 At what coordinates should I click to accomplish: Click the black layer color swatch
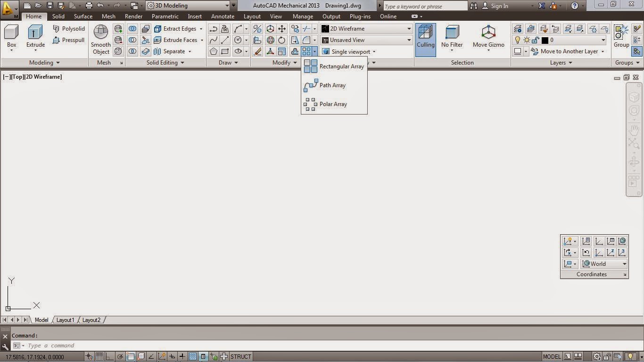[x=545, y=40]
